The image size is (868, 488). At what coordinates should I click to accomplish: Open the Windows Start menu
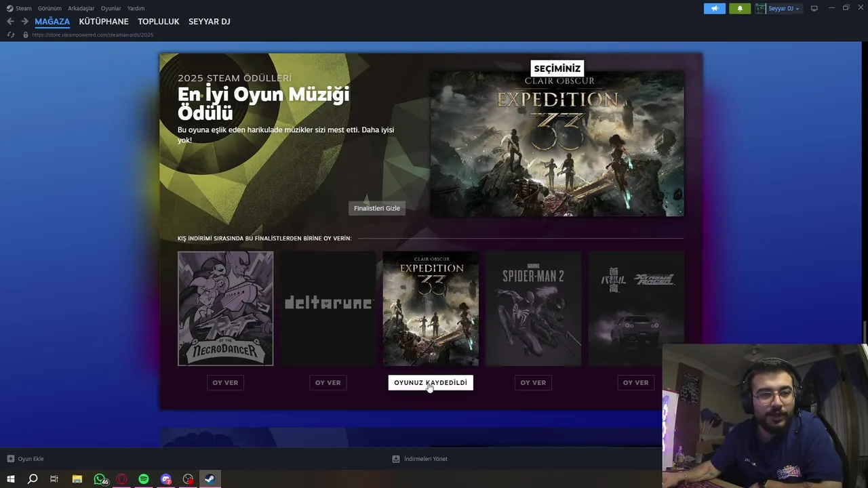pyautogui.click(x=11, y=479)
